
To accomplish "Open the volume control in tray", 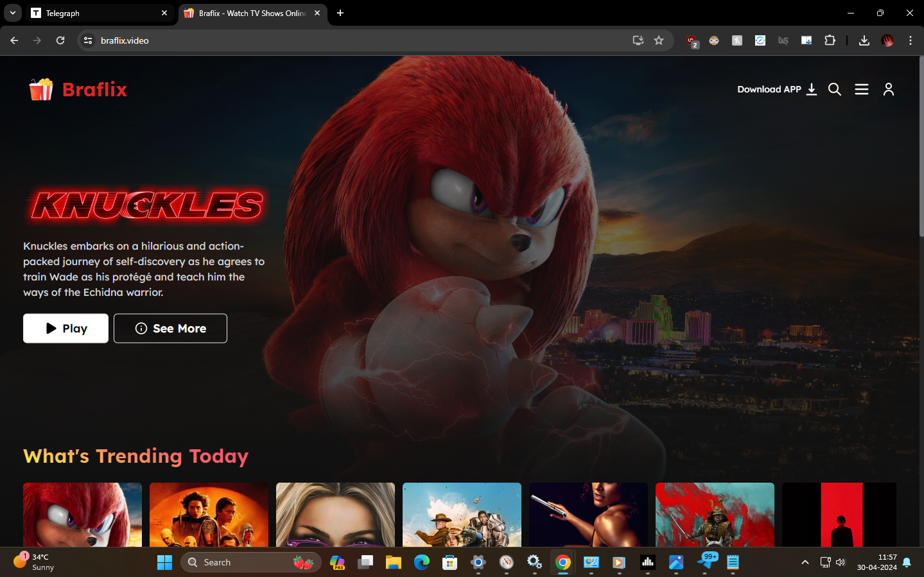I will [841, 562].
